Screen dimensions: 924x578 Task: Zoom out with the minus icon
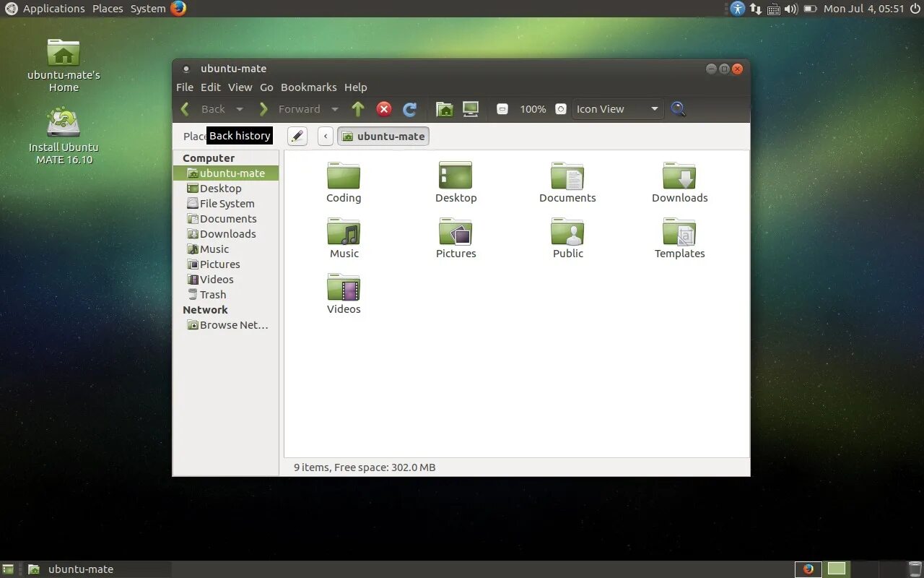(x=503, y=109)
